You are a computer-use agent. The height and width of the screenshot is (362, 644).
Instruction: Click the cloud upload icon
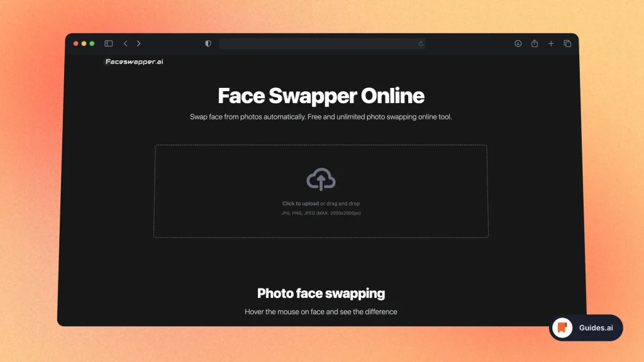pos(321,180)
